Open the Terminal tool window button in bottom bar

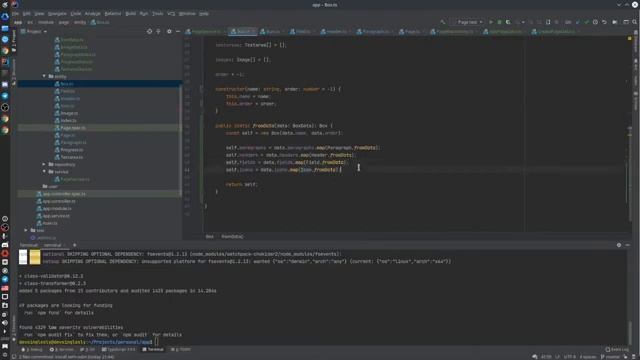click(153, 350)
